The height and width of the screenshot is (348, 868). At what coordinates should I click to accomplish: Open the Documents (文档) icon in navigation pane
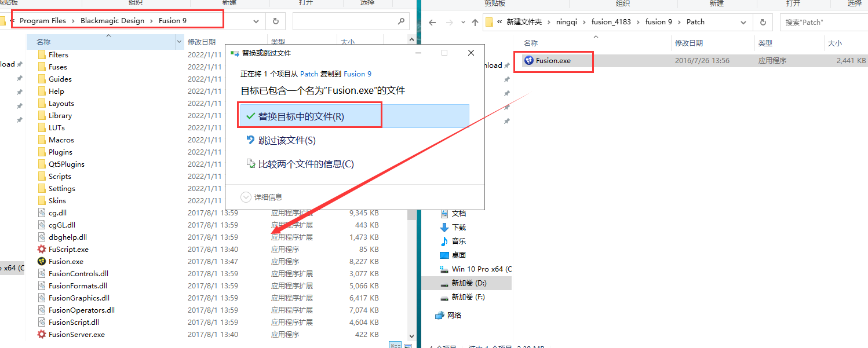444,213
